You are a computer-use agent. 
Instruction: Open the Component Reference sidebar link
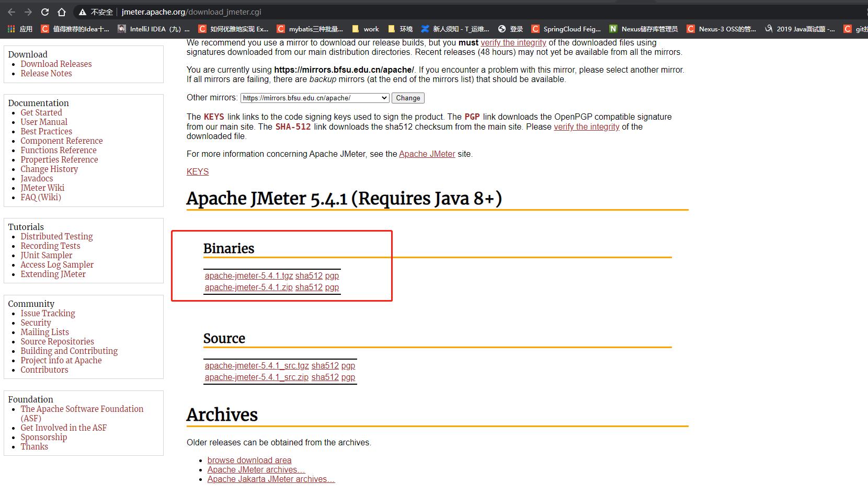[x=62, y=141]
